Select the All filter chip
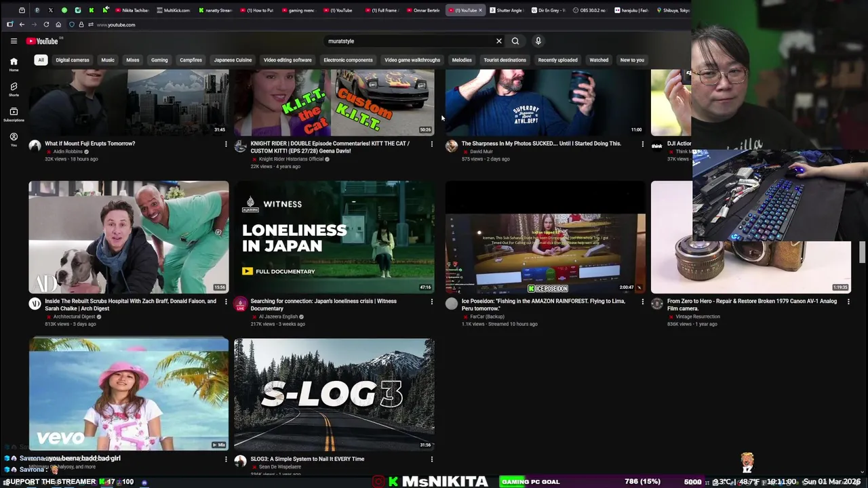Screen dimensions: 868x488 (41, 60)
